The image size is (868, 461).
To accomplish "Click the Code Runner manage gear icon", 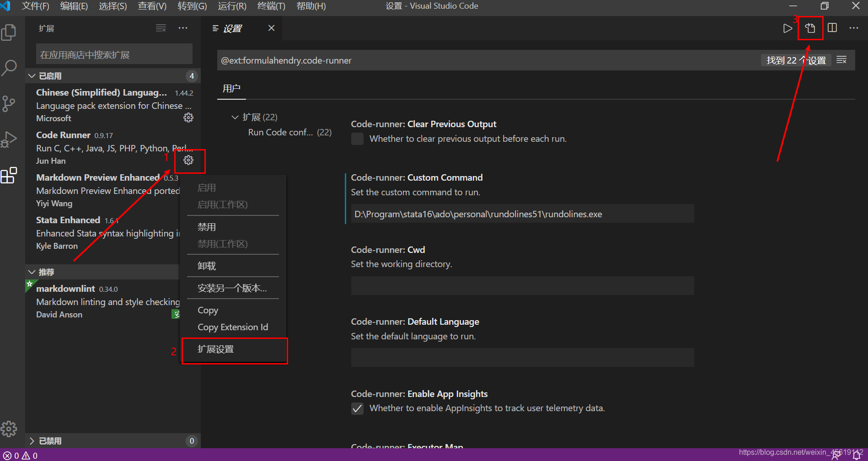I will [188, 160].
